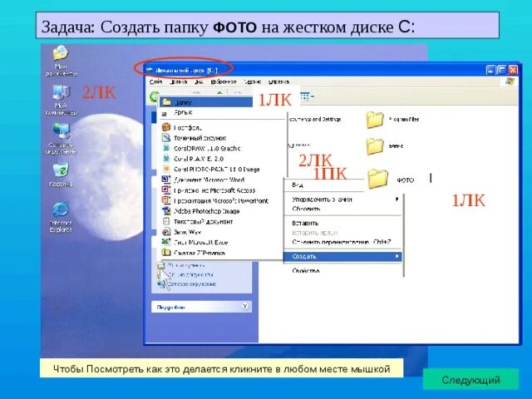Viewport: 532px width, 399px height.
Task: Open the Файл menu in the menu bar
Action: 155,81
